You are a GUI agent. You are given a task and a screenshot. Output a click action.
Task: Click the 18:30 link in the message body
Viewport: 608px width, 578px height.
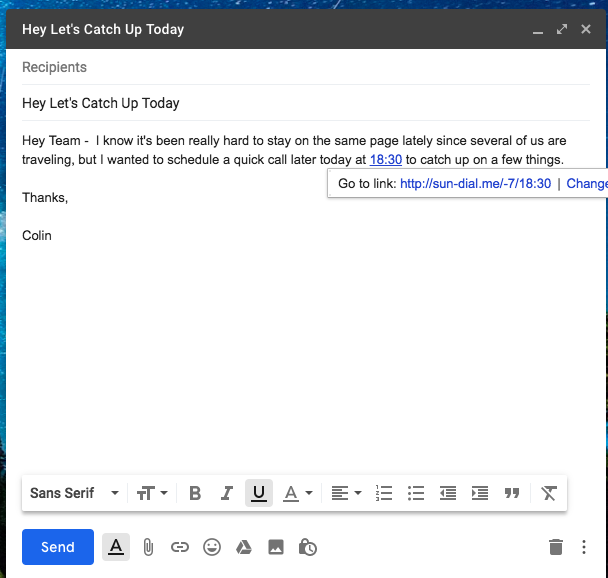(386, 159)
